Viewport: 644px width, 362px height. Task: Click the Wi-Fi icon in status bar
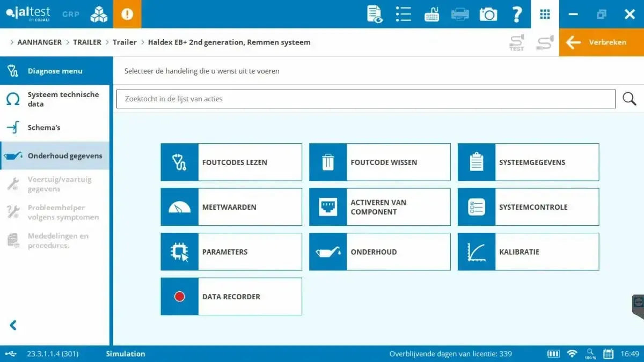click(x=572, y=354)
